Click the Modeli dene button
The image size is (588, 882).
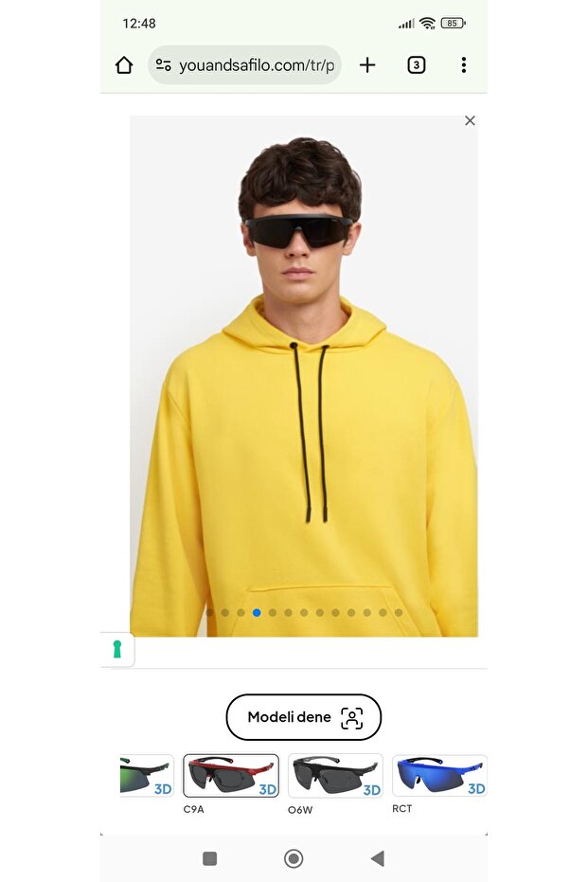[x=304, y=716]
